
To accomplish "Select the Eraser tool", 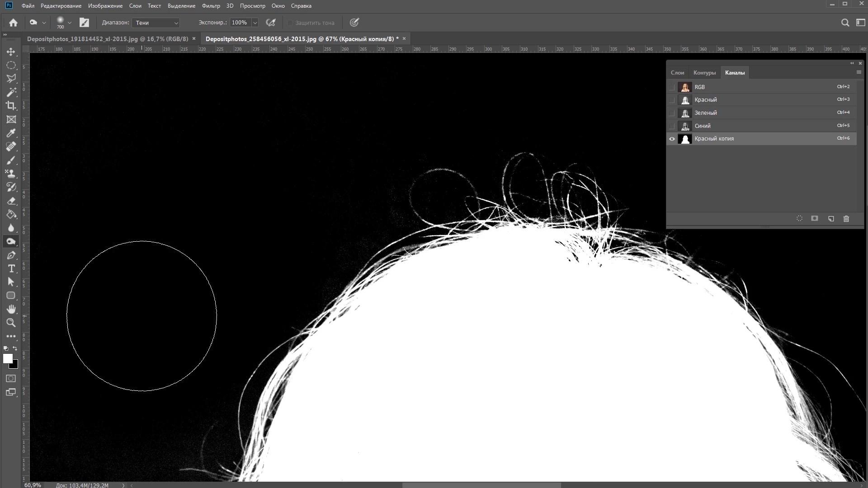I will (11, 201).
